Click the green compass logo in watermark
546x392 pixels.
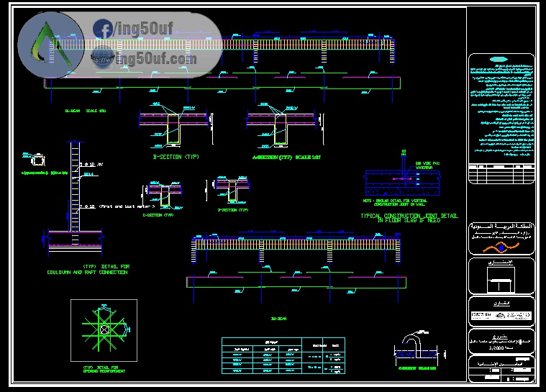[x=45, y=45]
